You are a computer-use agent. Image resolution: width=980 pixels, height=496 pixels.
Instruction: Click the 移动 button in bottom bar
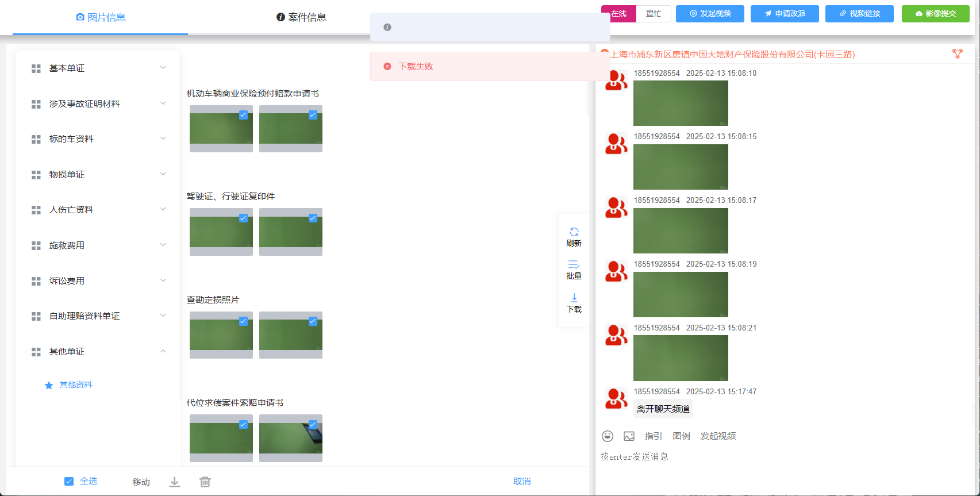pyautogui.click(x=141, y=482)
